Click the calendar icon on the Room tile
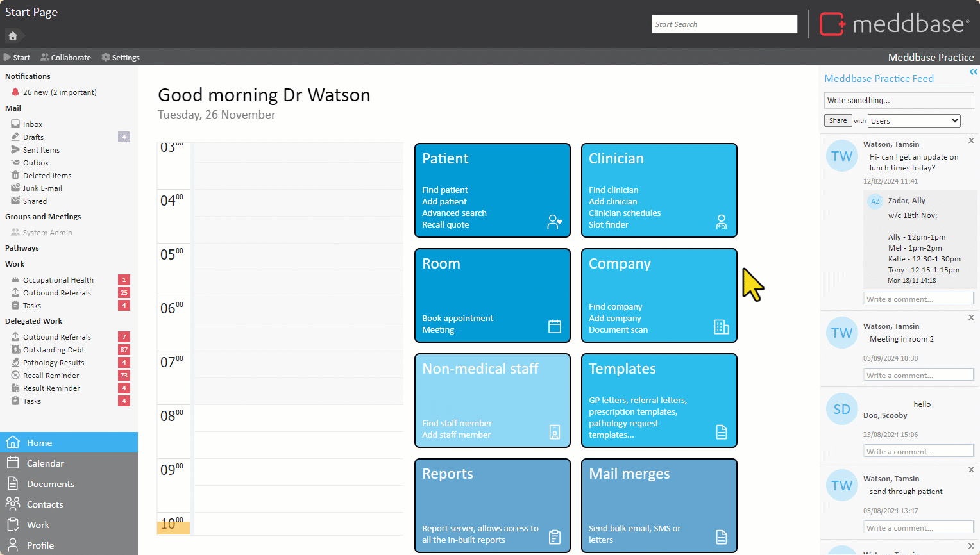 tap(555, 326)
